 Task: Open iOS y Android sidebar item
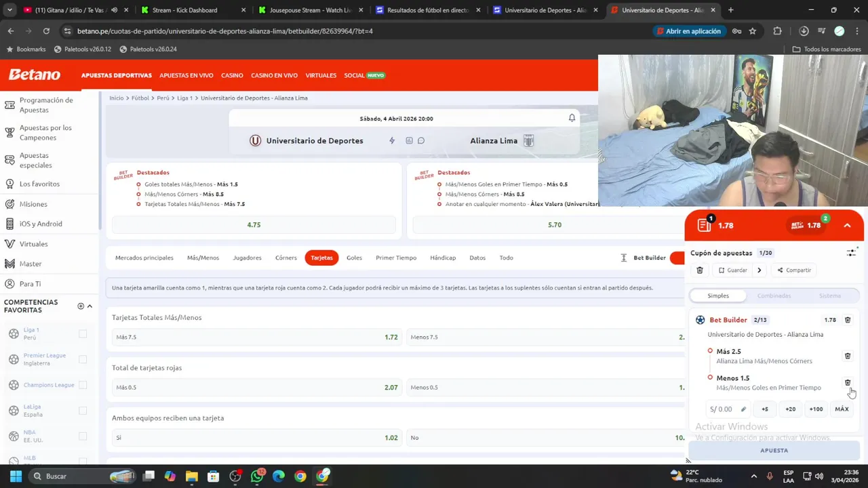coord(41,224)
